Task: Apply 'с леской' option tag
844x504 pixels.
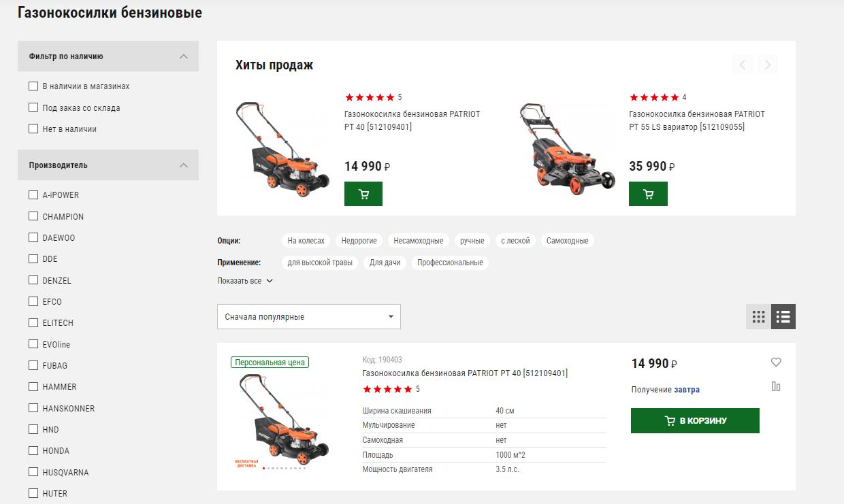Action: click(x=515, y=241)
